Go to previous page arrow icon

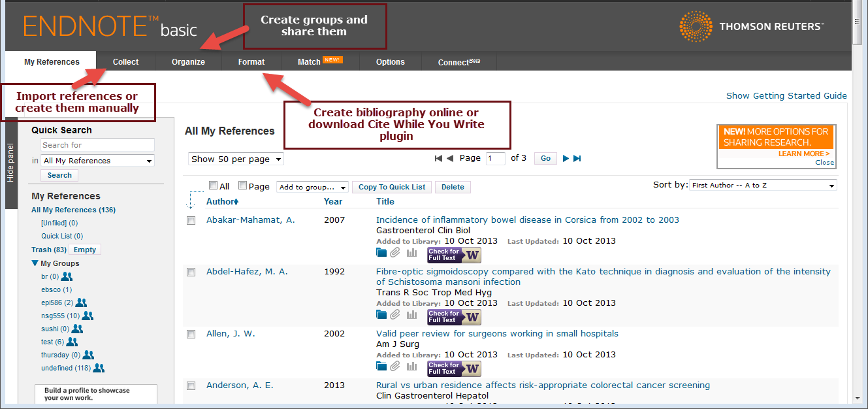(x=449, y=158)
